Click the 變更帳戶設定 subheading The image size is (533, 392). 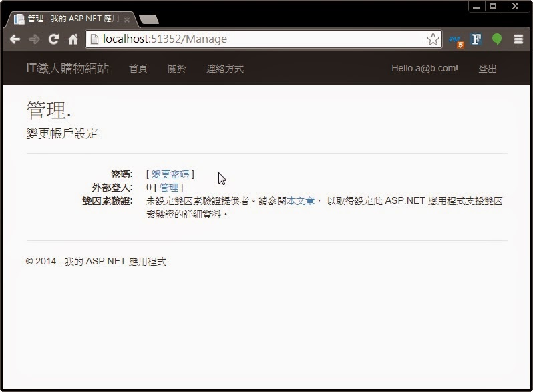coord(62,134)
